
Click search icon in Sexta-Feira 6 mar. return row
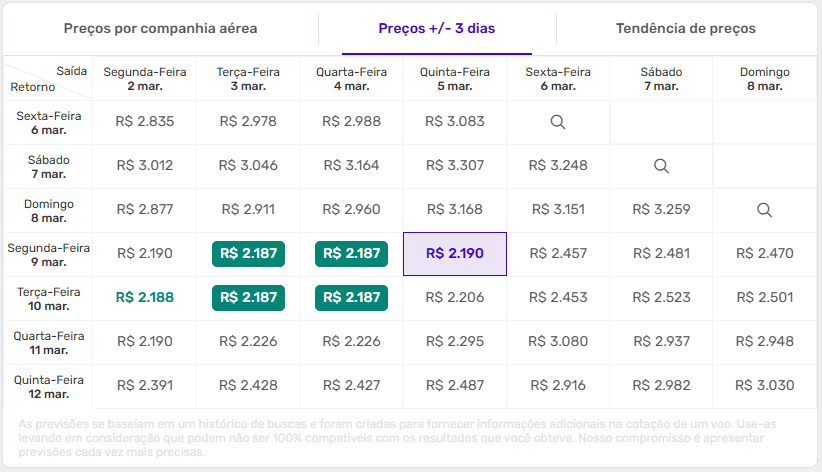click(x=558, y=122)
